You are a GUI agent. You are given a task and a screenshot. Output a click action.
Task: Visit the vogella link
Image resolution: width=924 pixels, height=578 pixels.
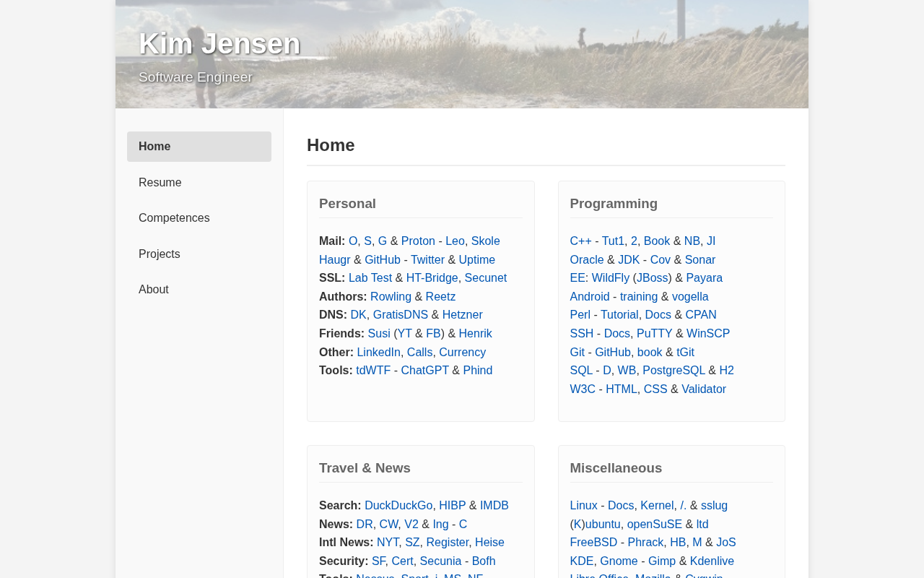coord(690,297)
